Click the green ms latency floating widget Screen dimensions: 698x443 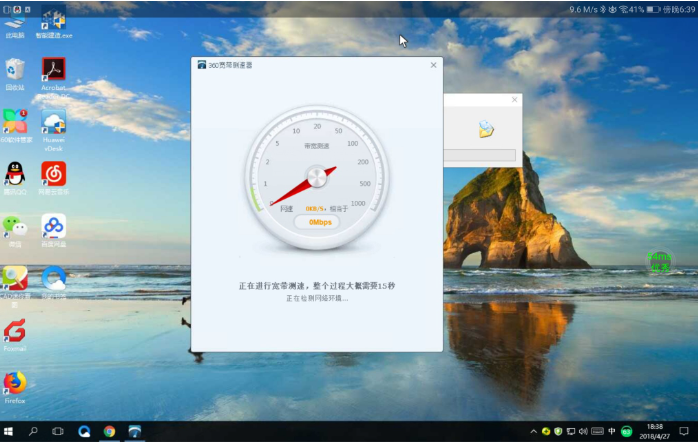pyautogui.click(x=660, y=262)
